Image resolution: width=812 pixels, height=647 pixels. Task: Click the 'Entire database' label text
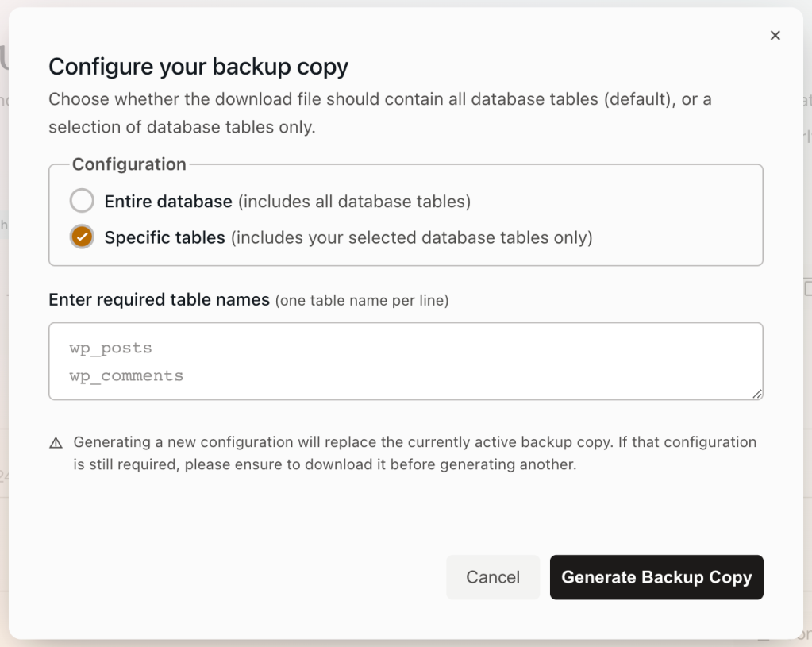coord(168,201)
